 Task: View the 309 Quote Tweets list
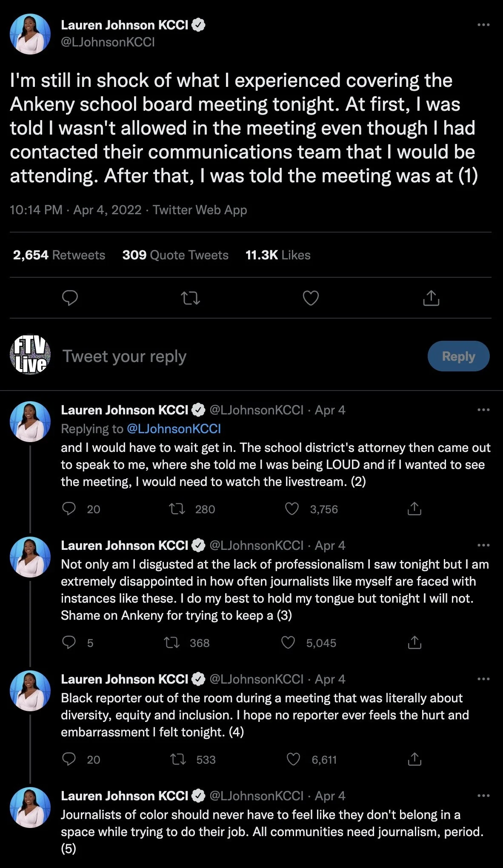click(x=175, y=255)
